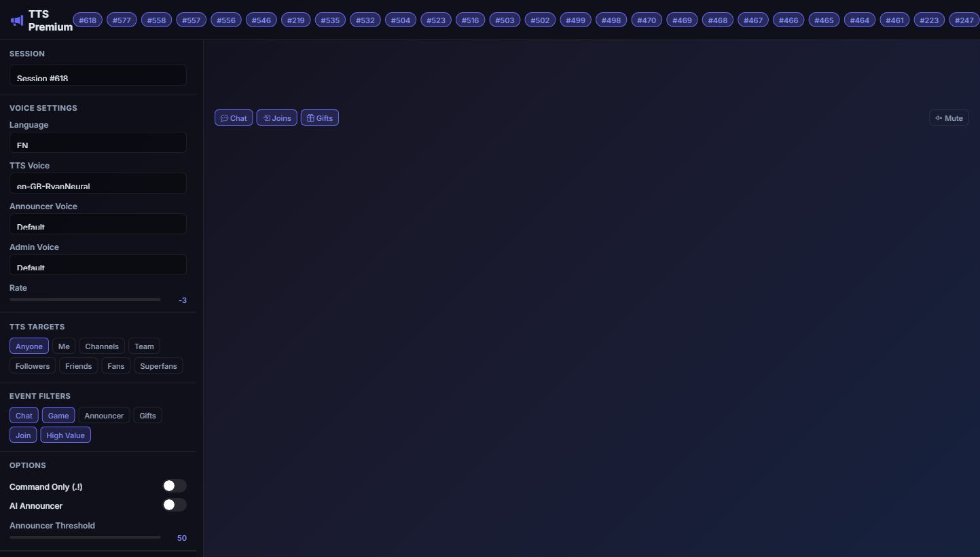Enable the Command Only switch
This screenshot has height=557, width=980.
pyautogui.click(x=175, y=486)
